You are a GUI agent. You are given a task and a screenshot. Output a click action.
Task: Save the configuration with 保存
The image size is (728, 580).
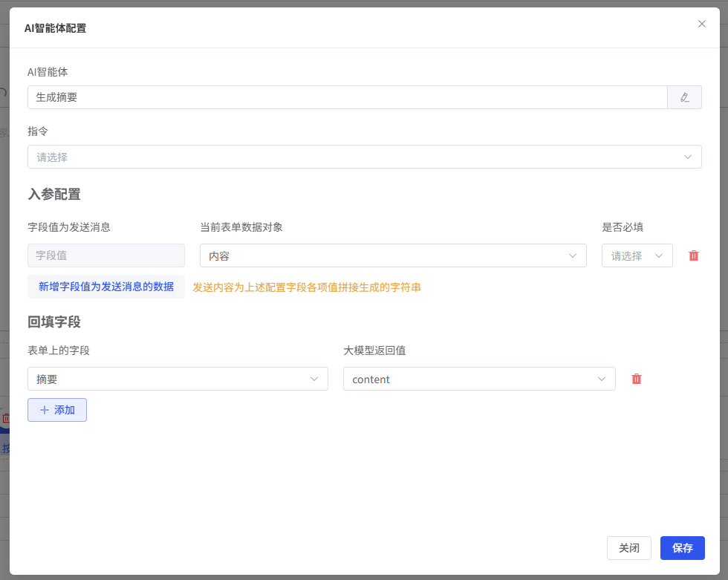point(683,548)
